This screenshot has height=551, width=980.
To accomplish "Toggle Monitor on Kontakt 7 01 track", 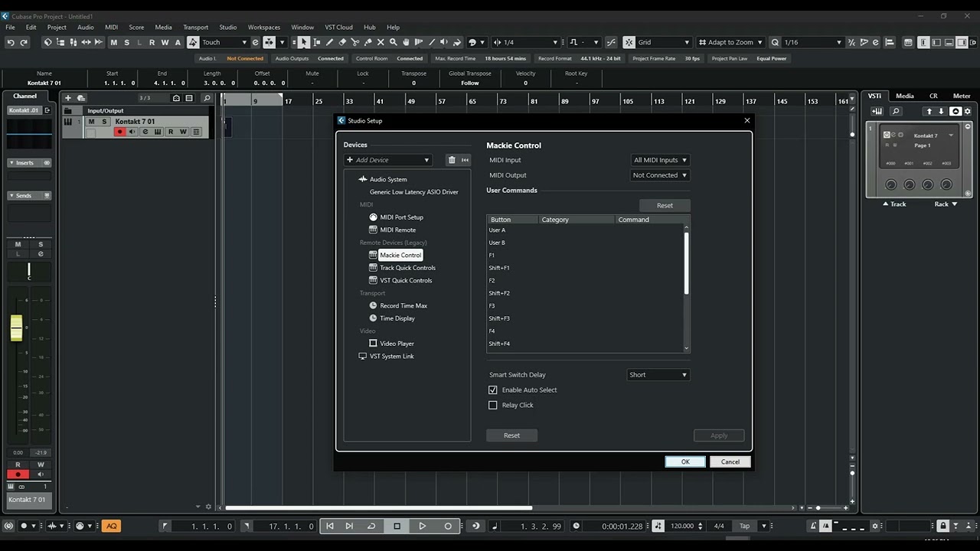I will coord(132,132).
